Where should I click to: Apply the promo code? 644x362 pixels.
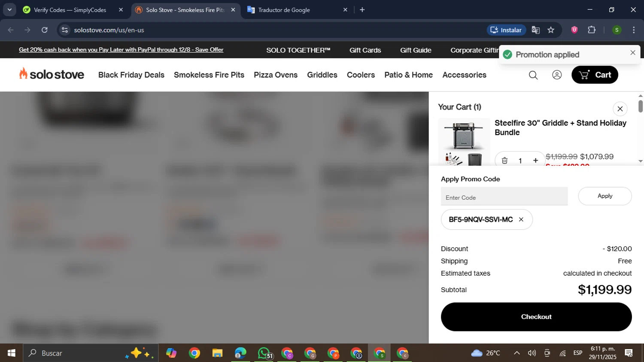[x=605, y=196]
